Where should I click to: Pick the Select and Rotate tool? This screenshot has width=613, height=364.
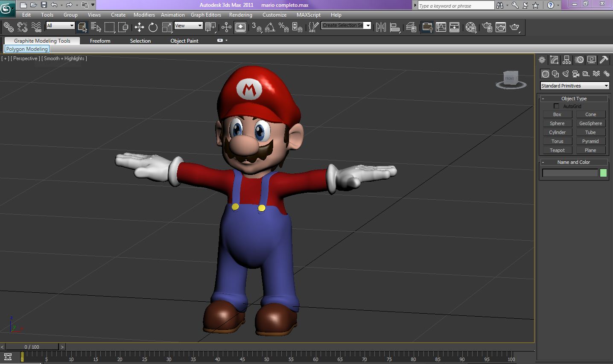point(153,27)
